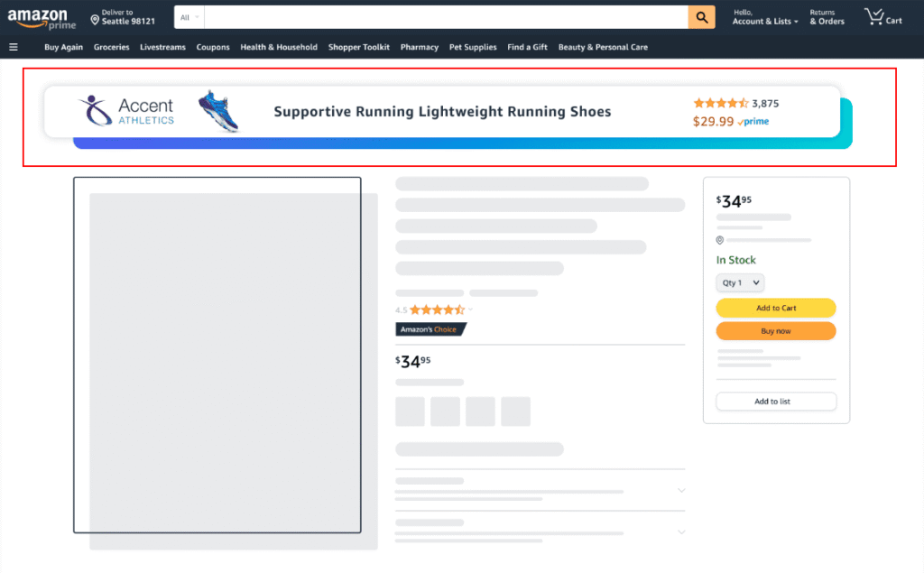Screen dimensions: 924x573
Task: Open the Amazon Prime home logo
Action: click(x=42, y=18)
